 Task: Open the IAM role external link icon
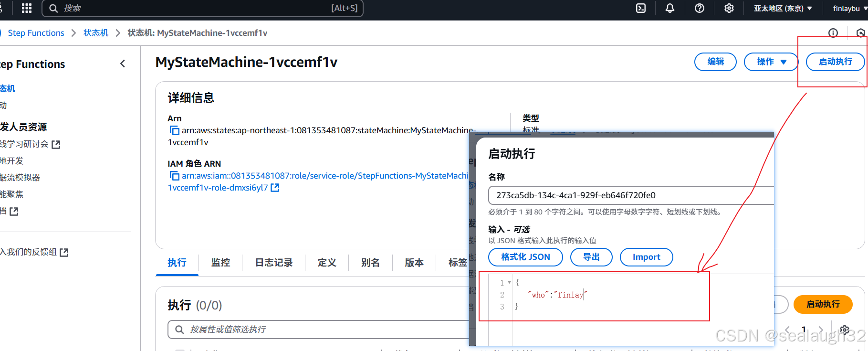click(275, 188)
